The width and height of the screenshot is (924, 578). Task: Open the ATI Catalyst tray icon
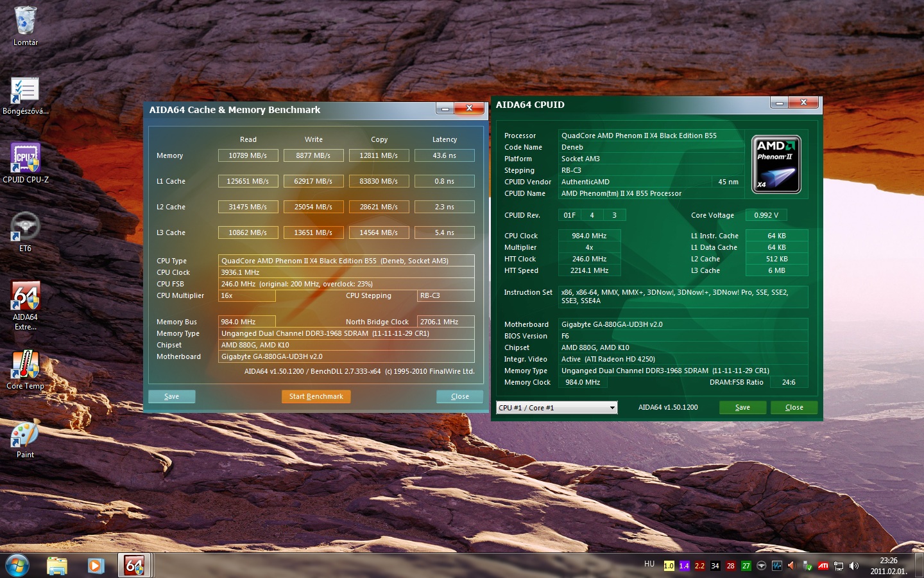pyautogui.click(x=823, y=566)
